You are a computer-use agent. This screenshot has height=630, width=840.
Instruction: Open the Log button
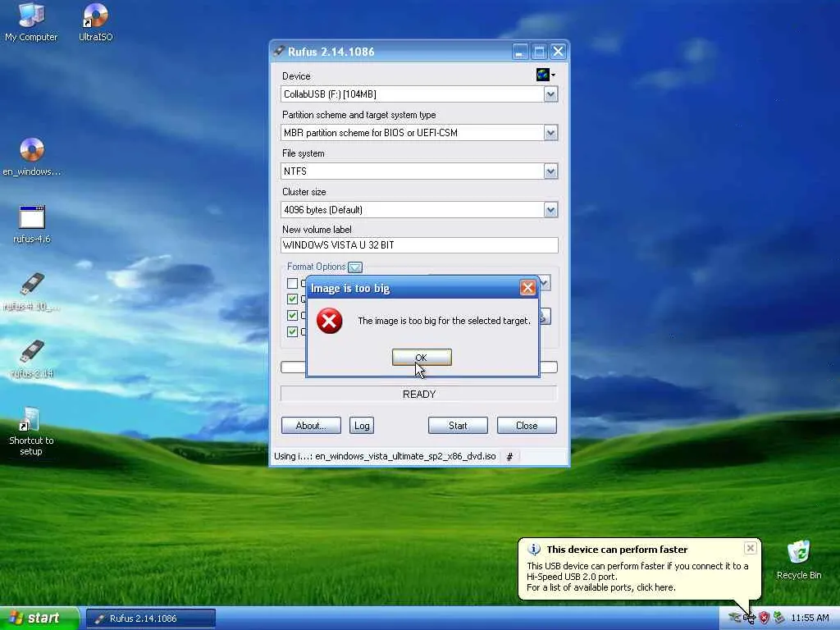[362, 426]
